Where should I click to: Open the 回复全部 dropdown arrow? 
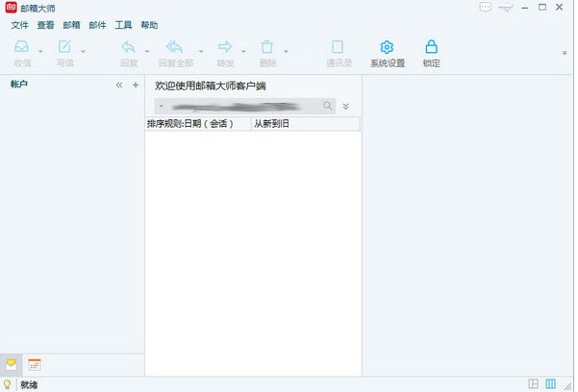pos(201,51)
